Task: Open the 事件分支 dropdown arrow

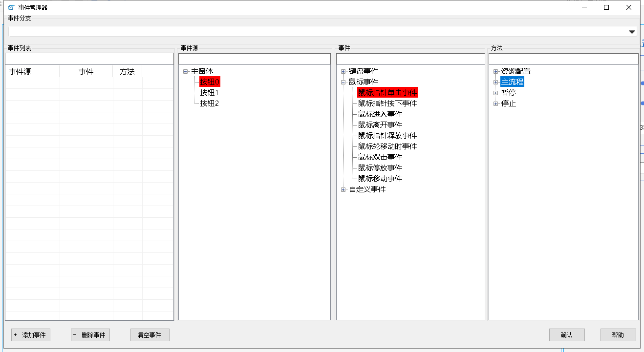Action: 631,32
